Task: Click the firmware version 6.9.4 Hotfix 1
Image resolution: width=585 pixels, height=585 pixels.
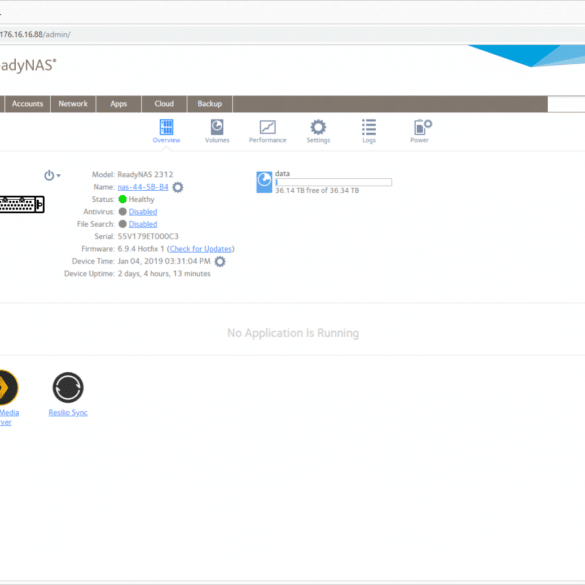Action: tap(141, 249)
